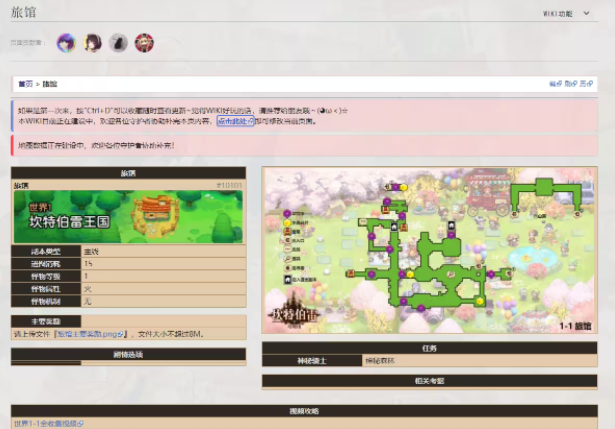
Task: Click the middle action link on breadcrumb bar right
Action: click(x=570, y=84)
